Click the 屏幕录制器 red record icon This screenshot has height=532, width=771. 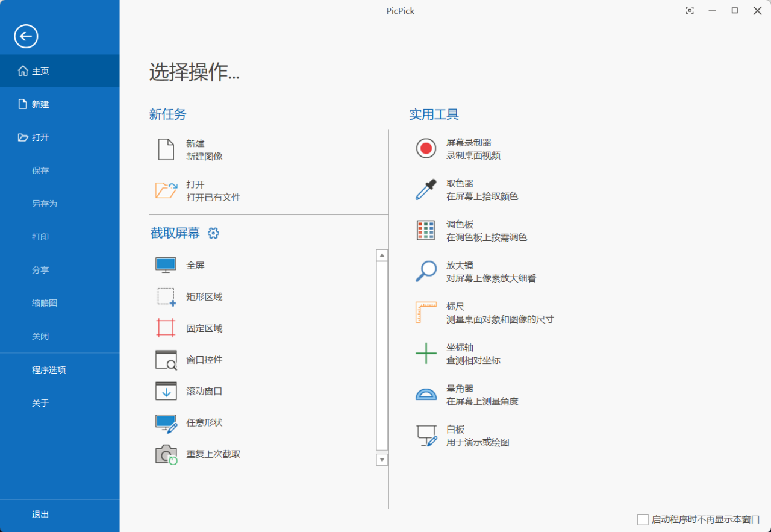coord(426,148)
